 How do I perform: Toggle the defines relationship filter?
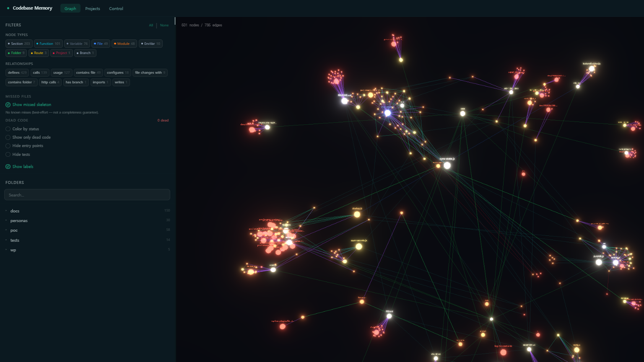[x=17, y=72]
